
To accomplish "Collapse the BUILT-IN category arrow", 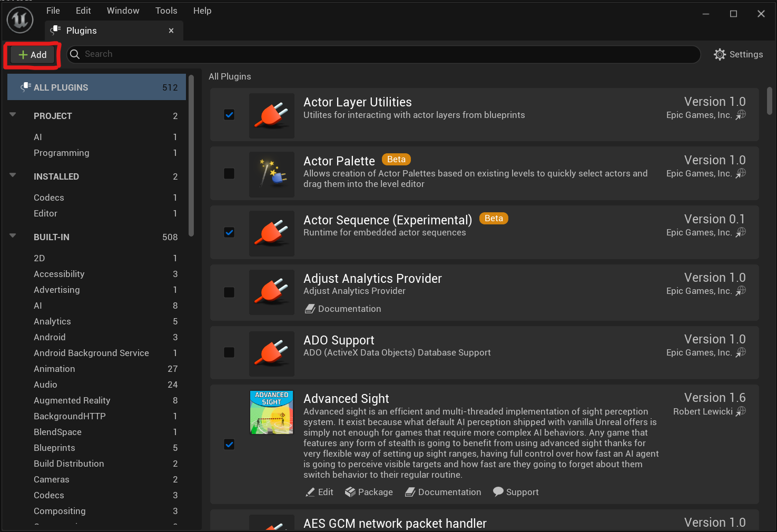I will pos(13,235).
